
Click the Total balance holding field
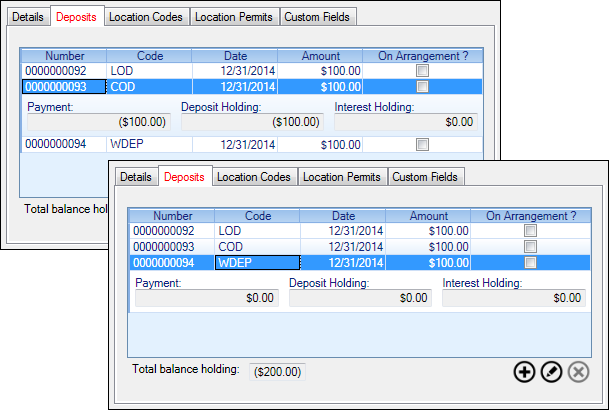click(277, 372)
